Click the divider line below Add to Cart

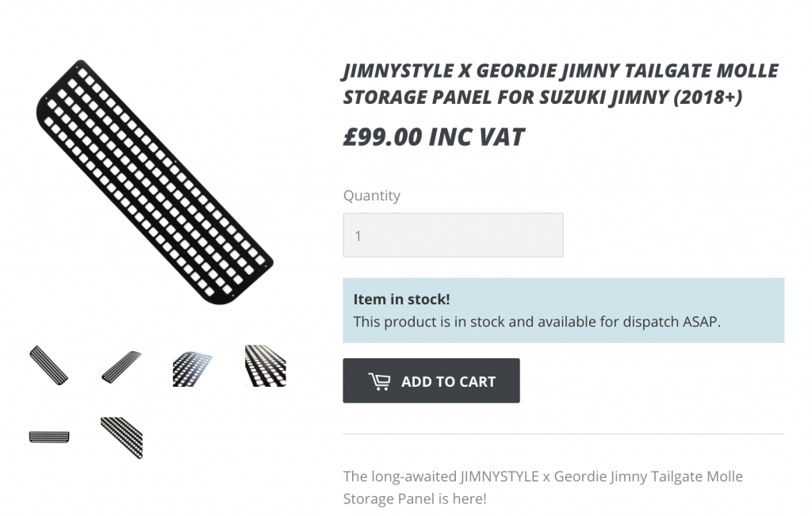pyautogui.click(x=564, y=434)
